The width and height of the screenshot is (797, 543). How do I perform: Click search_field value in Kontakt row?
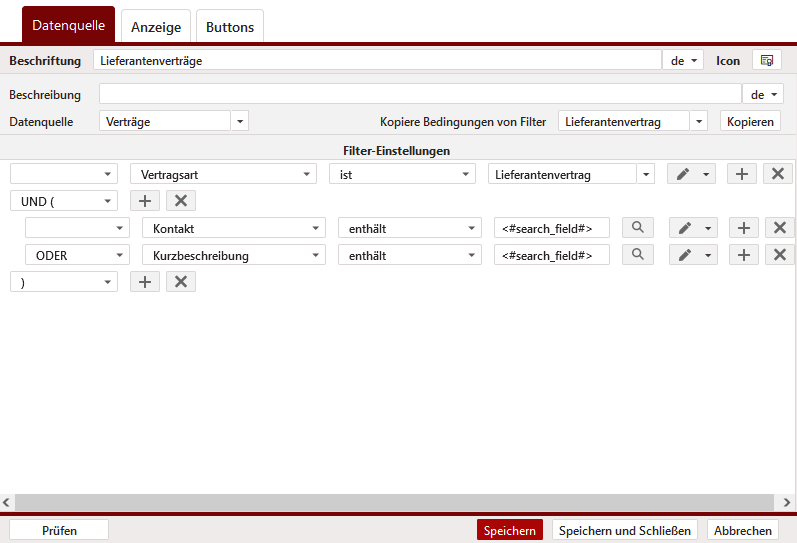click(x=551, y=228)
